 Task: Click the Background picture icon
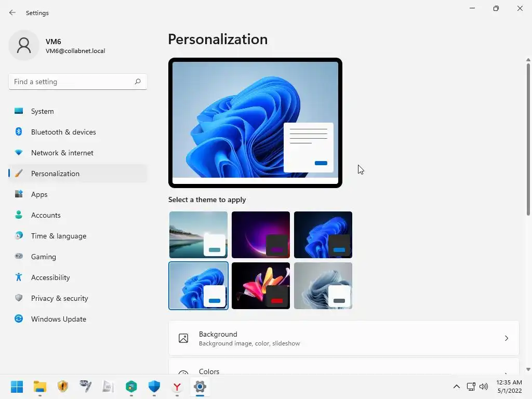[183, 338]
